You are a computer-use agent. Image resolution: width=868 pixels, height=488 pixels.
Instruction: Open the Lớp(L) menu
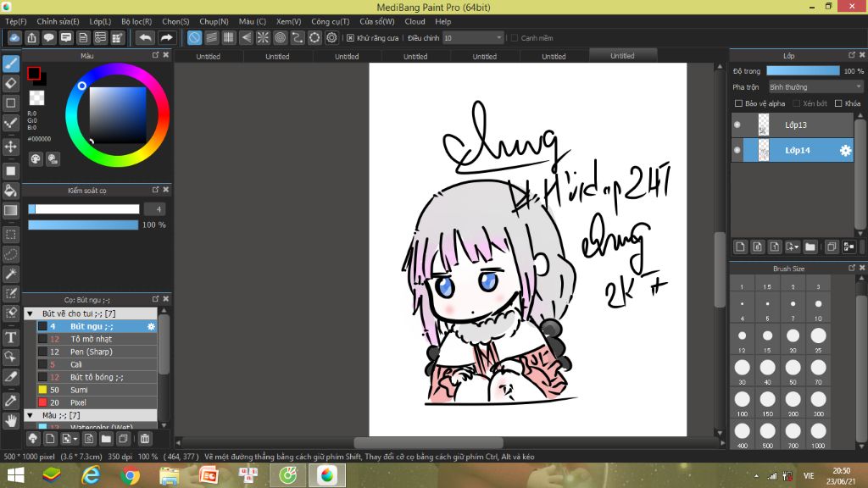(x=100, y=21)
